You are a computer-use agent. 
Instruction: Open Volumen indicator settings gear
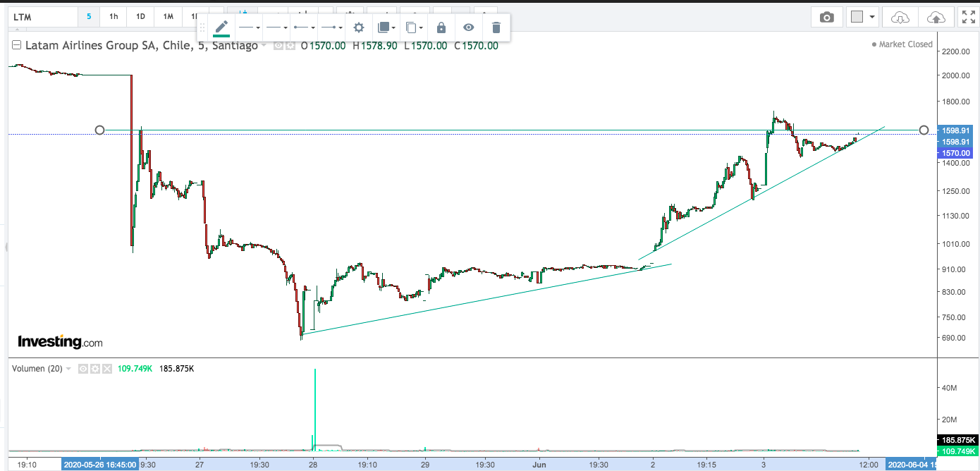click(x=95, y=369)
